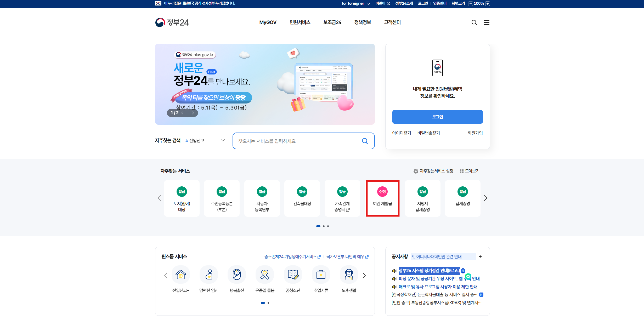The height and width of the screenshot is (321, 644).
Task: Open the 자동차 등록원부 service card
Action: [x=262, y=198]
